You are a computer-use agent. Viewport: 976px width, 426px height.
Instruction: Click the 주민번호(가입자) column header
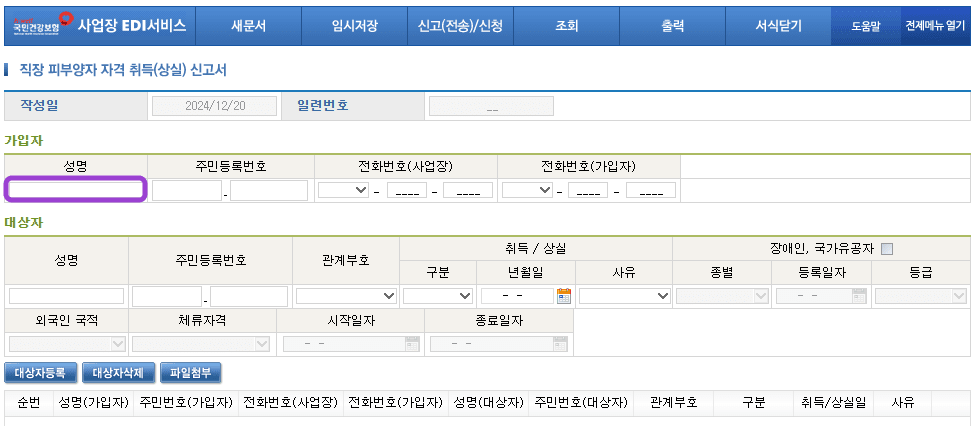coord(186,403)
